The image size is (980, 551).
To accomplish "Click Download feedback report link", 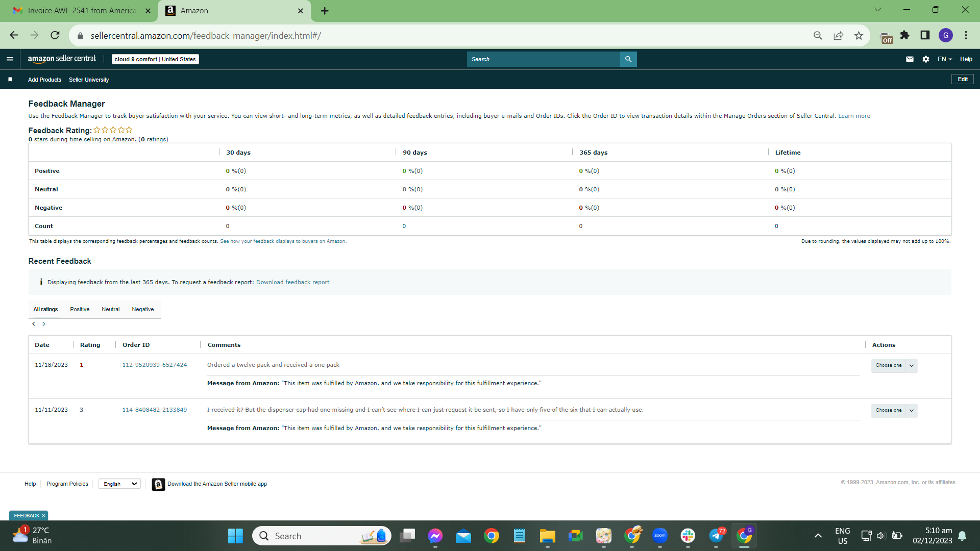I will pyautogui.click(x=292, y=282).
